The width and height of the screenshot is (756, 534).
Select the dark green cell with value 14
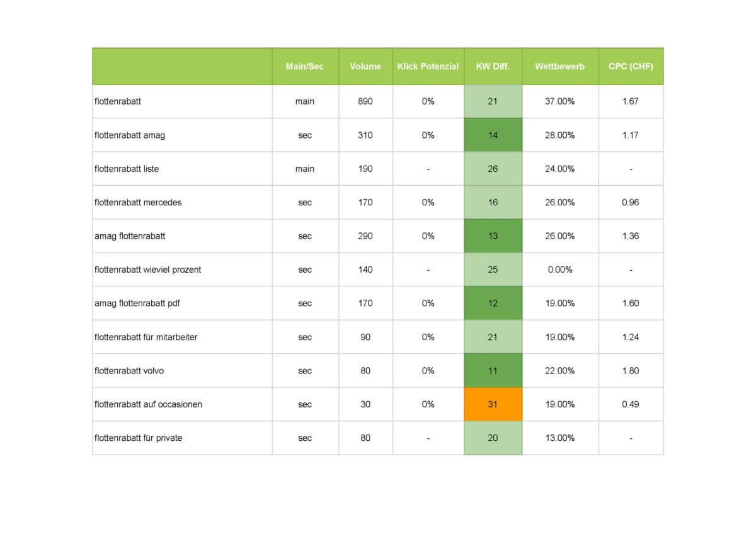click(x=493, y=135)
